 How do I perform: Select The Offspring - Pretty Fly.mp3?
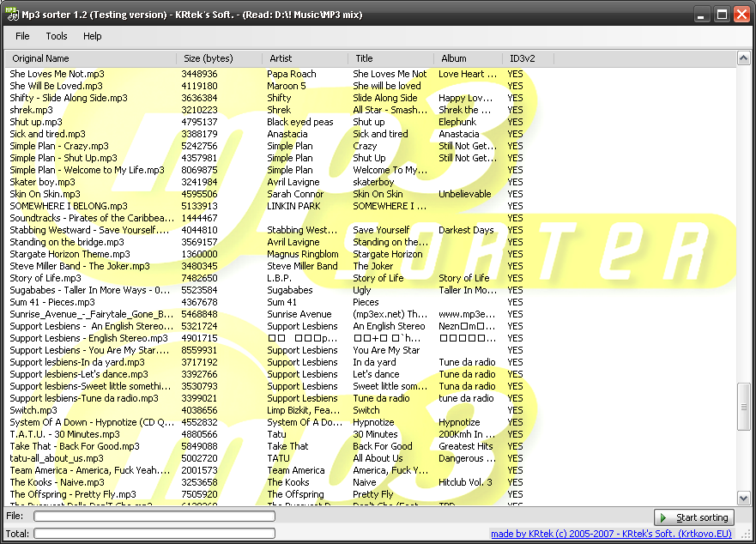coord(73,494)
